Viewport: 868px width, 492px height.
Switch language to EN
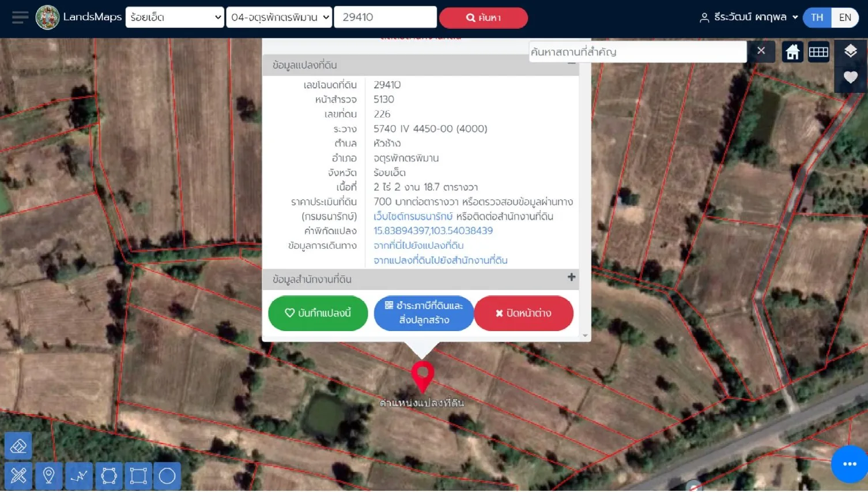coord(845,17)
